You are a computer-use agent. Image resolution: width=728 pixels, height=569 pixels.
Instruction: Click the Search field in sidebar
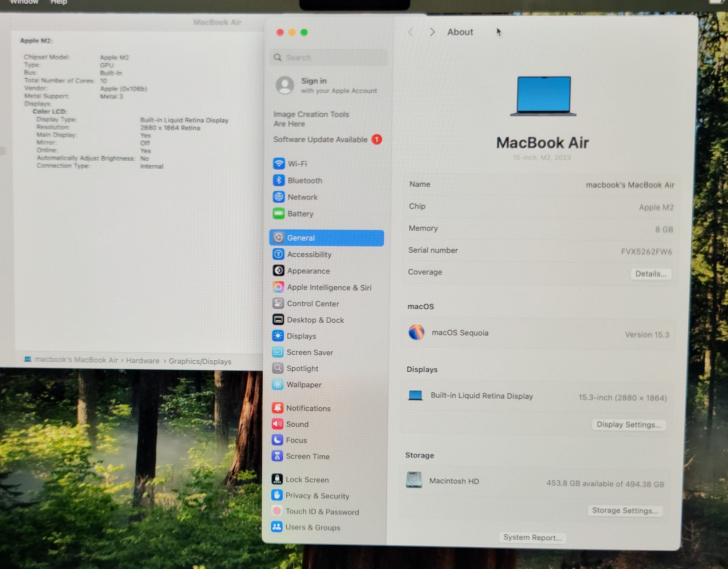pyautogui.click(x=328, y=58)
